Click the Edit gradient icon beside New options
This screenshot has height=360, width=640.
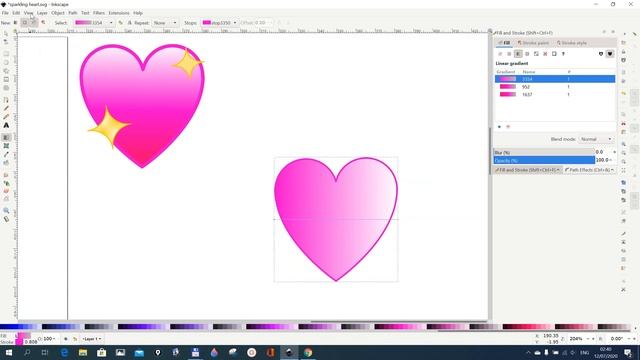43,23
